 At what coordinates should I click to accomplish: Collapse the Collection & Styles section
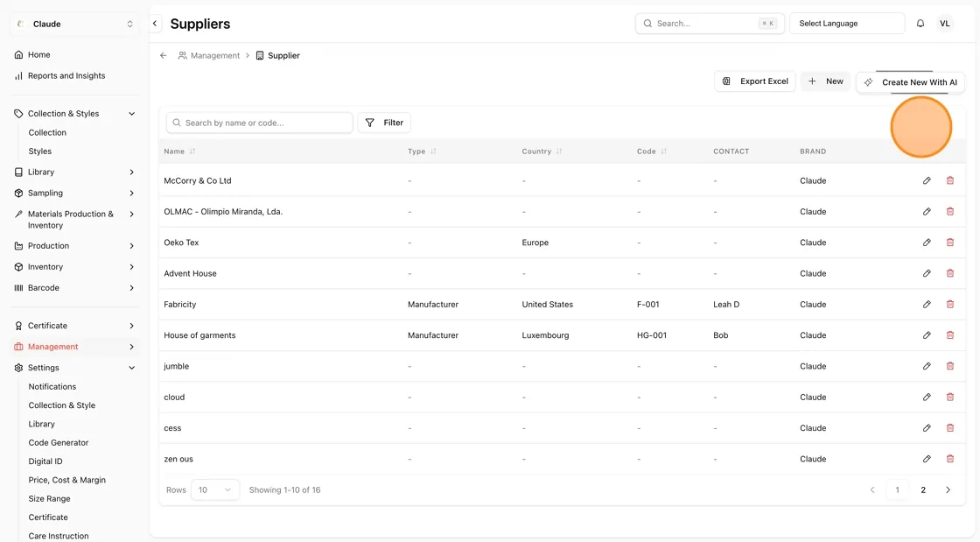click(x=74, y=114)
